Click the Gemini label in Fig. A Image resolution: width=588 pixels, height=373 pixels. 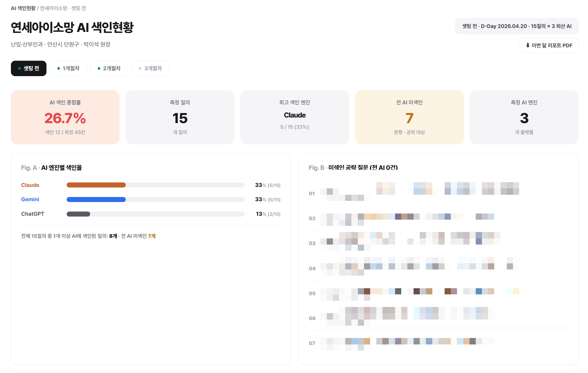(x=30, y=199)
